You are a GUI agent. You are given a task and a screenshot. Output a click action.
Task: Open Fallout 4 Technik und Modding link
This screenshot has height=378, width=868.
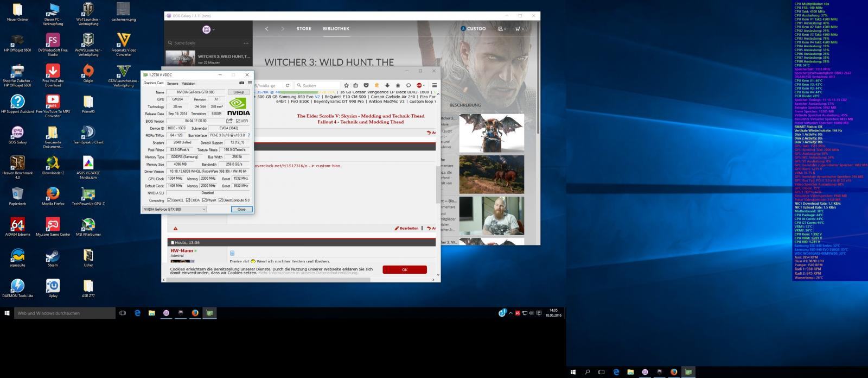pos(361,122)
